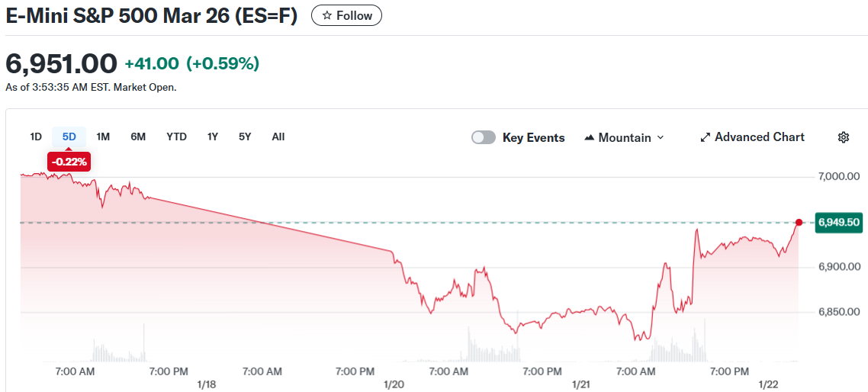
Task: Switch to the 1M range
Action: pyautogui.click(x=103, y=137)
